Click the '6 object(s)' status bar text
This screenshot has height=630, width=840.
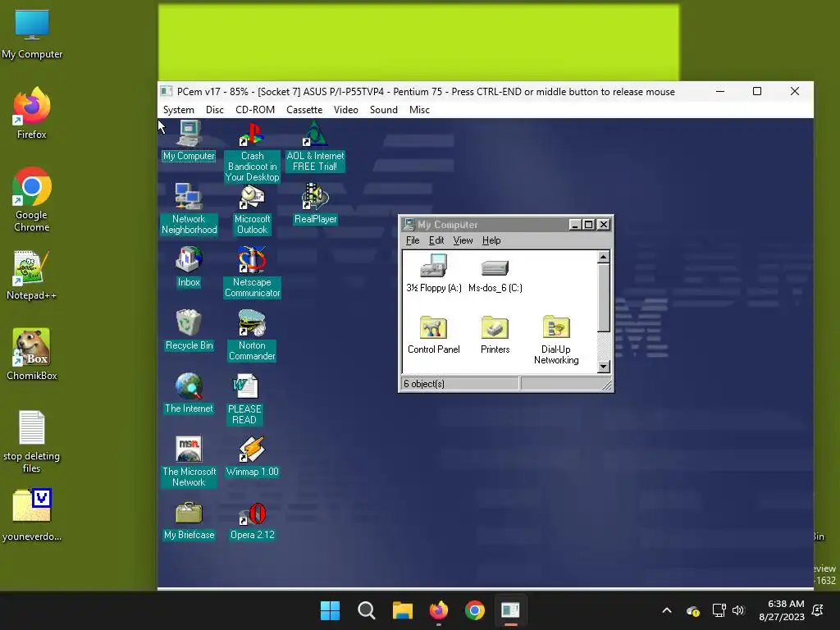(424, 384)
